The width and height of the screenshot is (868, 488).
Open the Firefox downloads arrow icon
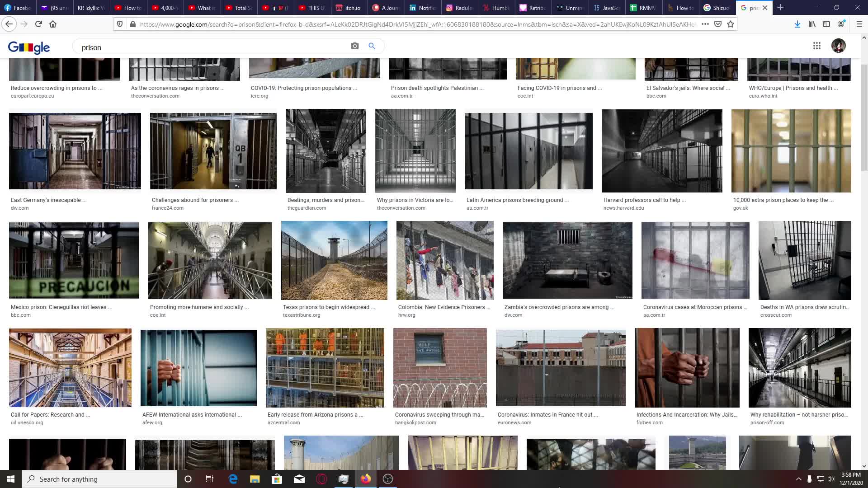coord(797,24)
